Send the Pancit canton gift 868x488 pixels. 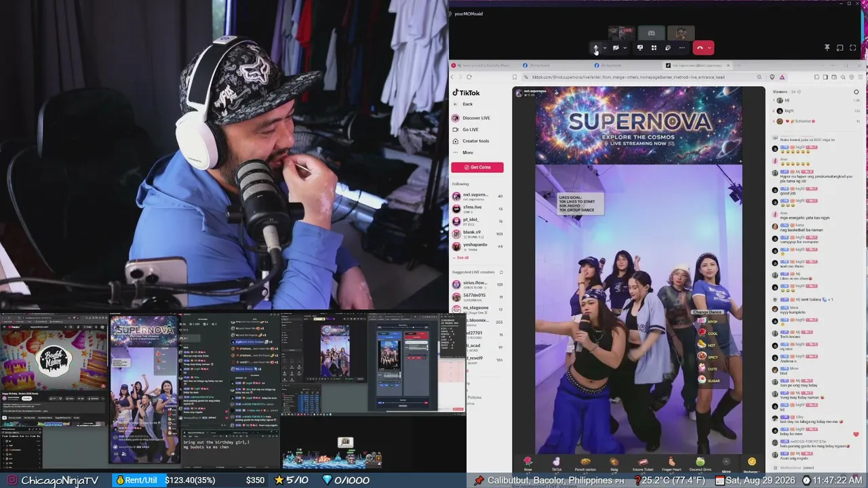(x=585, y=464)
